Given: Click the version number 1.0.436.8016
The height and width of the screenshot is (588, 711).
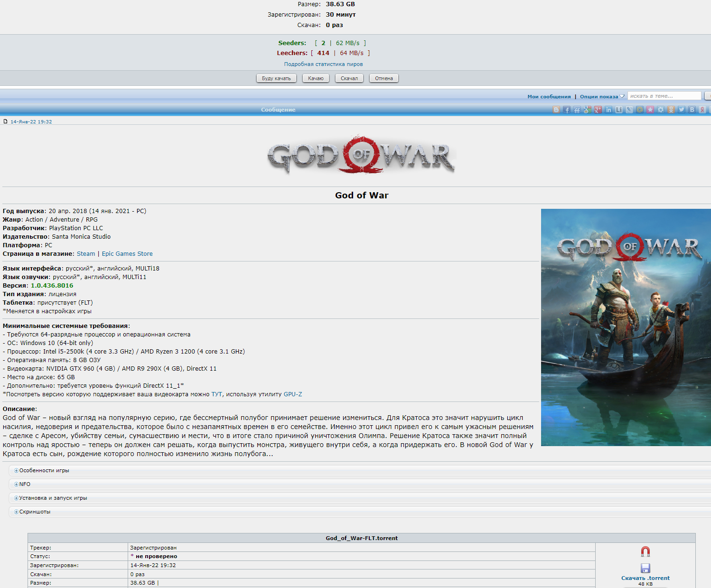Looking at the screenshot, I should (x=52, y=286).
